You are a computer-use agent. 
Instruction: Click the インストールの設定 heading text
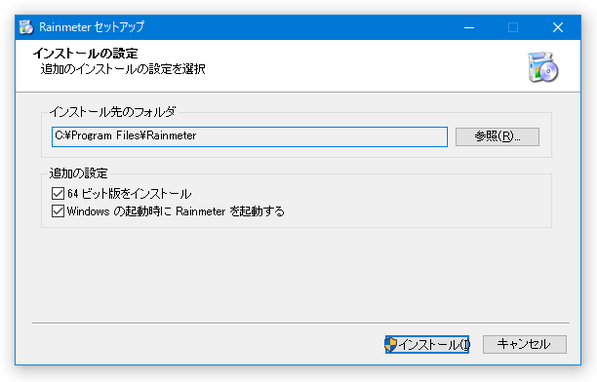(85, 53)
